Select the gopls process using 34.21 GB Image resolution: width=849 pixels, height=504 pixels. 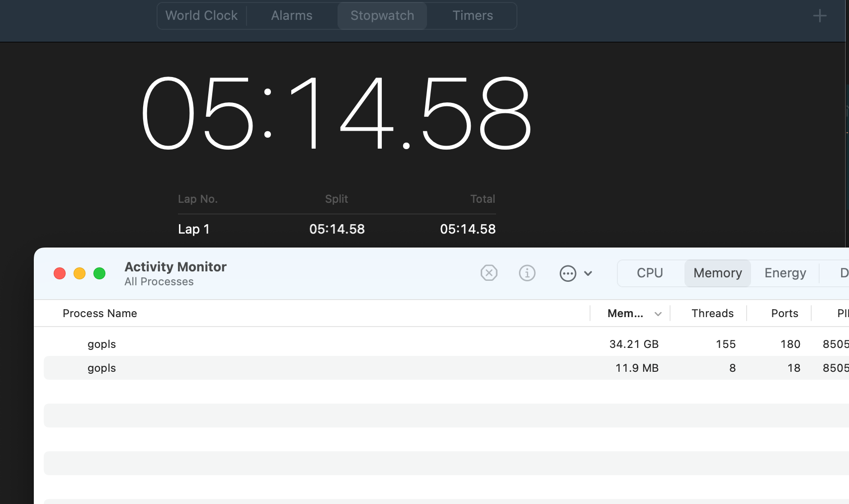[102, 344]
